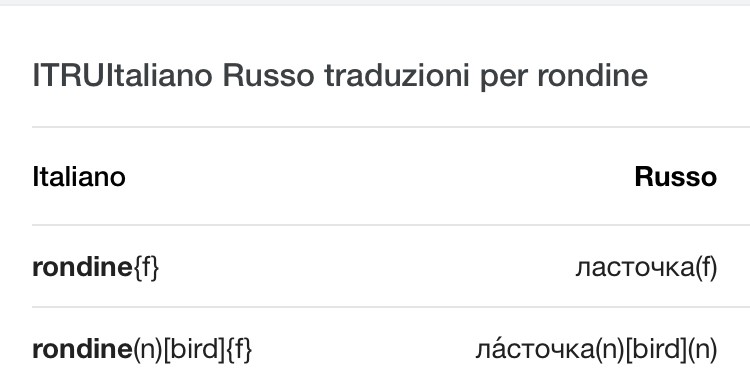This screenshot has height=387, width=750.
Task: Click the "{f}" tag in the first row
Action: tap(145, 267)
